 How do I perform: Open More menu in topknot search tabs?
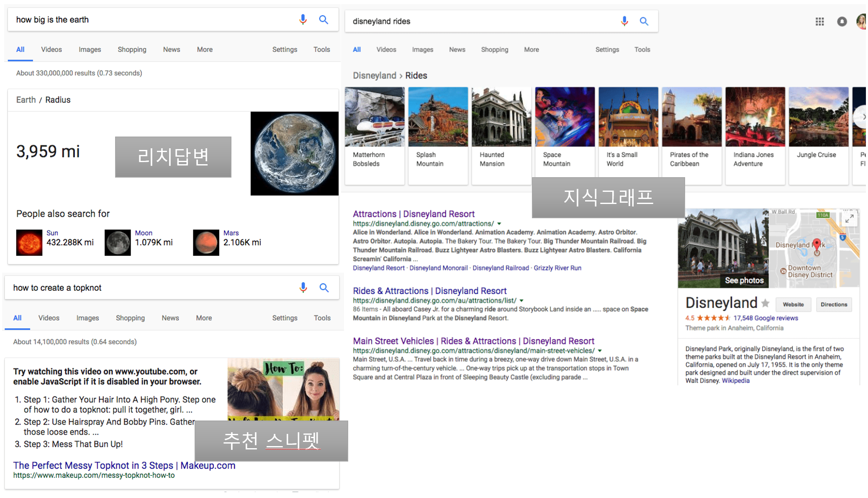(204, 318)
